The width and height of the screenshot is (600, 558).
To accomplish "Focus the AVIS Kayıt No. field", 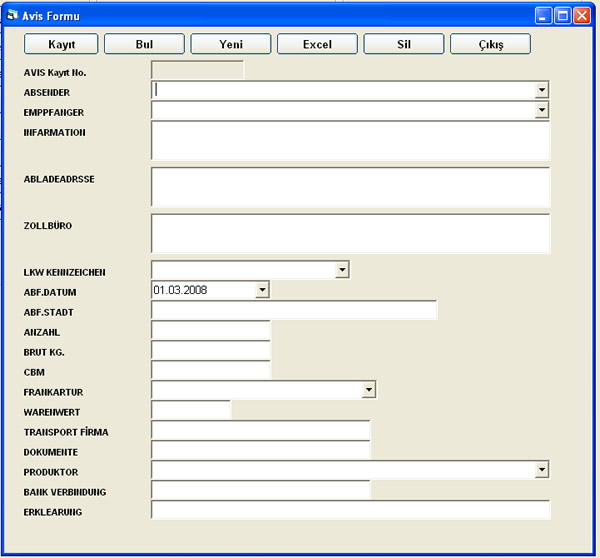I will (197, 70).
